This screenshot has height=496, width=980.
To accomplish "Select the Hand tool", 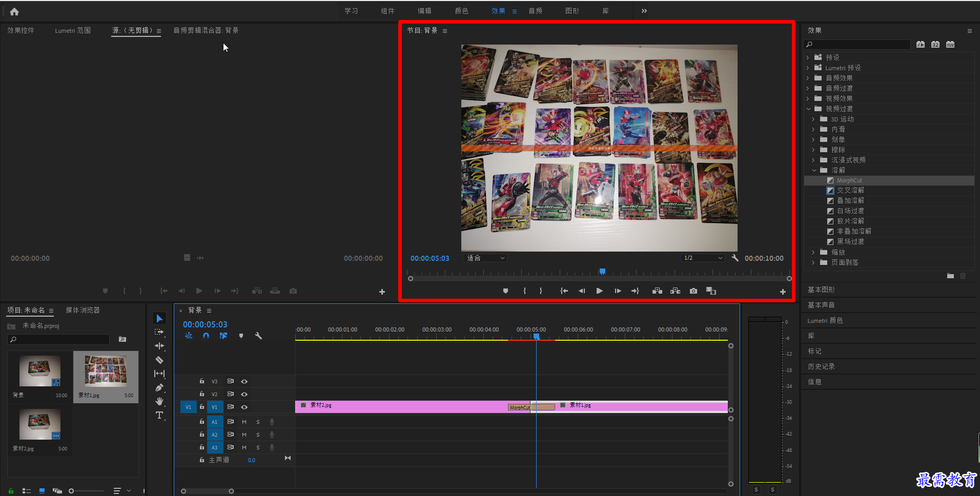I will click(159, 401).
